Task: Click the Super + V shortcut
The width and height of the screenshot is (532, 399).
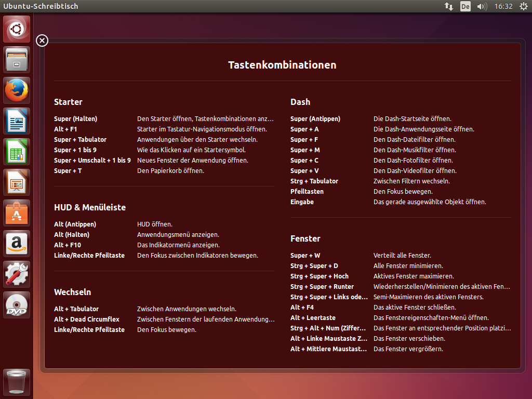Action: tap(304, 170)
